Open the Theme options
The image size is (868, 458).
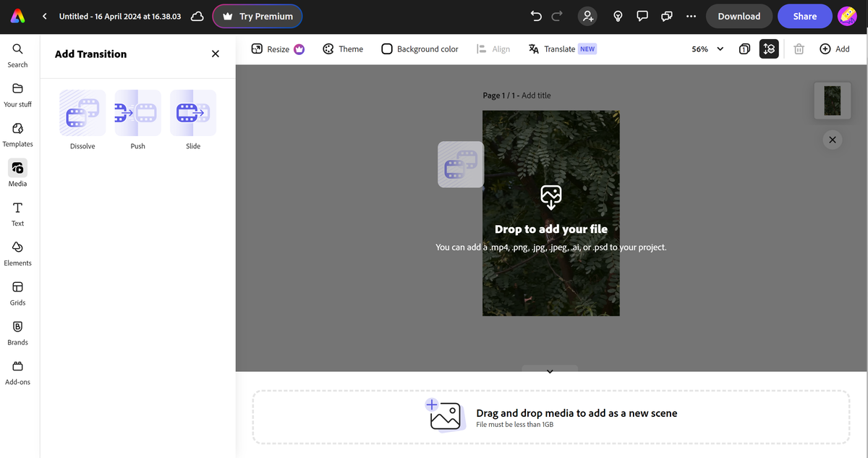[x=343, y=49]
